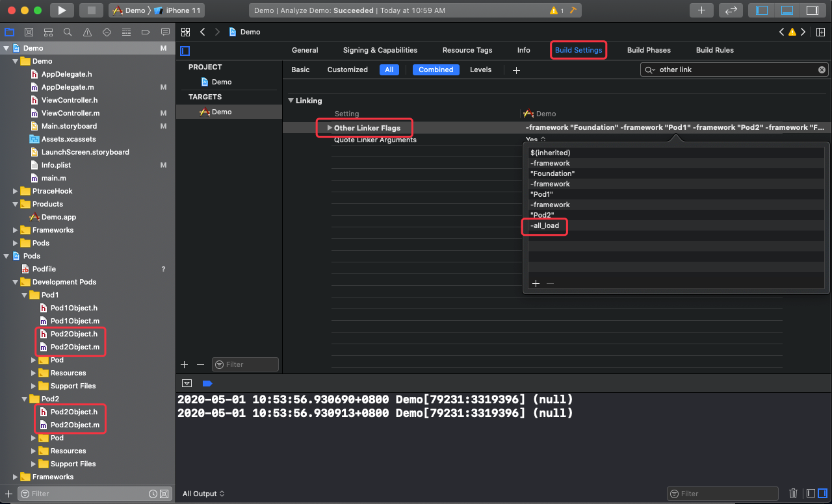Show the Project navigator folder icon
832x504 pixels.
point(9,32)
